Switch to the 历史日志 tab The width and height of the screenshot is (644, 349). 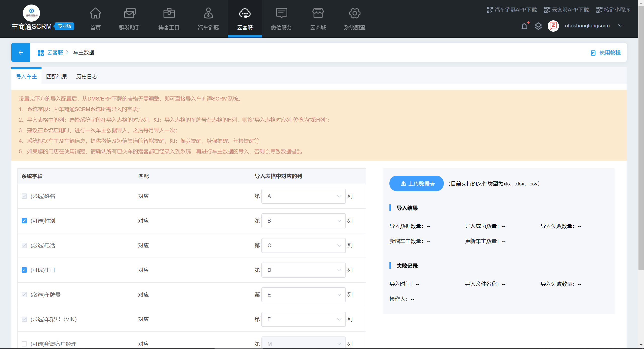[x=87, y=77]
